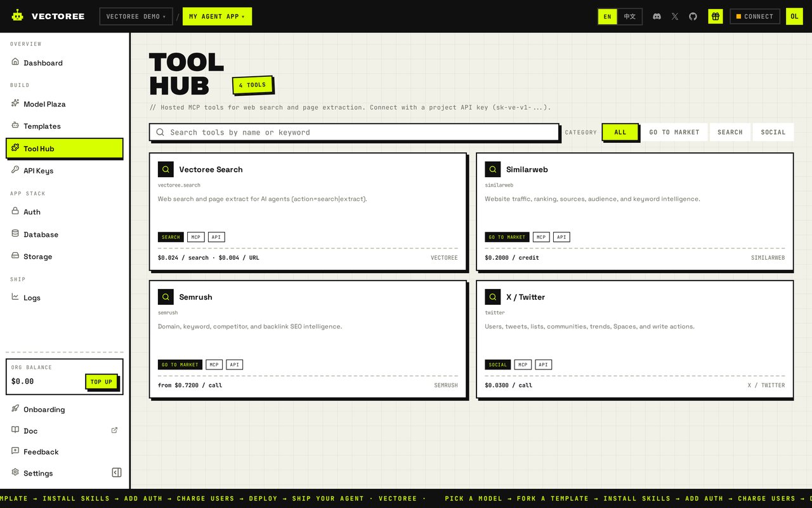Viewport: 812px width, 508px height.
Task: Open Database in sidebar
Action: [x=65, y=234]
